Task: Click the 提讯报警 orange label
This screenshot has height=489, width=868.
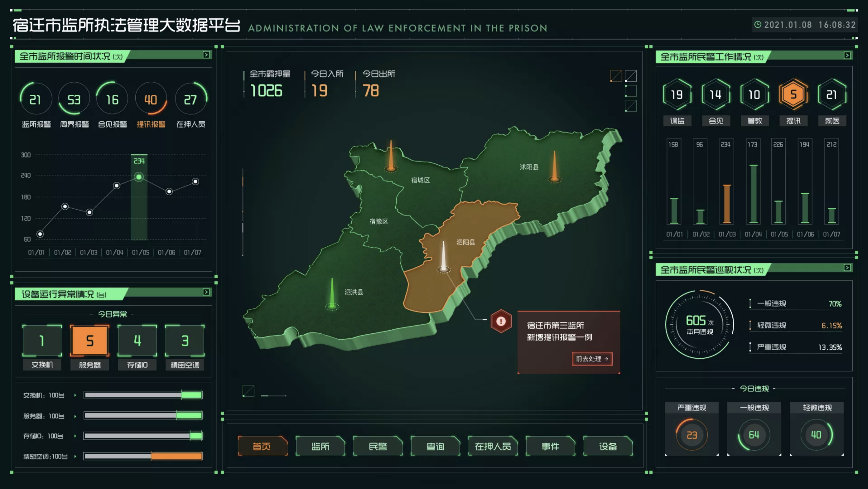Action: click(x=151, y=124)
